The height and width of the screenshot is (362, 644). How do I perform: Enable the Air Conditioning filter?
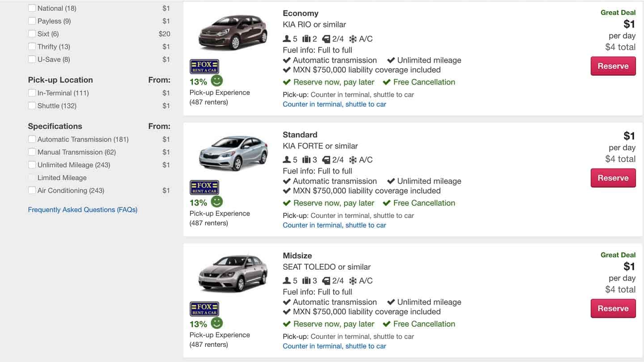(32, 190)
